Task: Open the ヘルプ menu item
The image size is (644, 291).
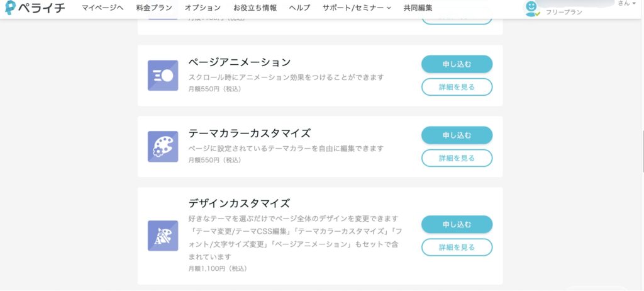Action: coord(299,8)
